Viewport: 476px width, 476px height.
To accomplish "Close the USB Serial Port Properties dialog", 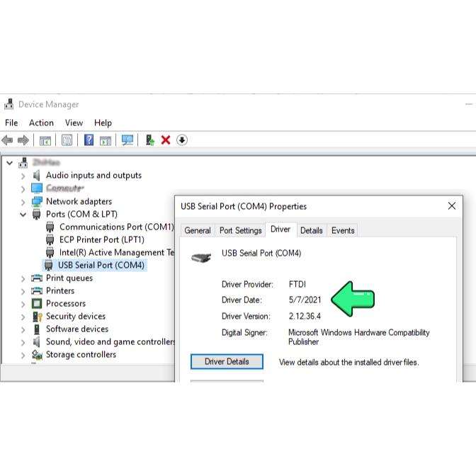I will 452,206.
